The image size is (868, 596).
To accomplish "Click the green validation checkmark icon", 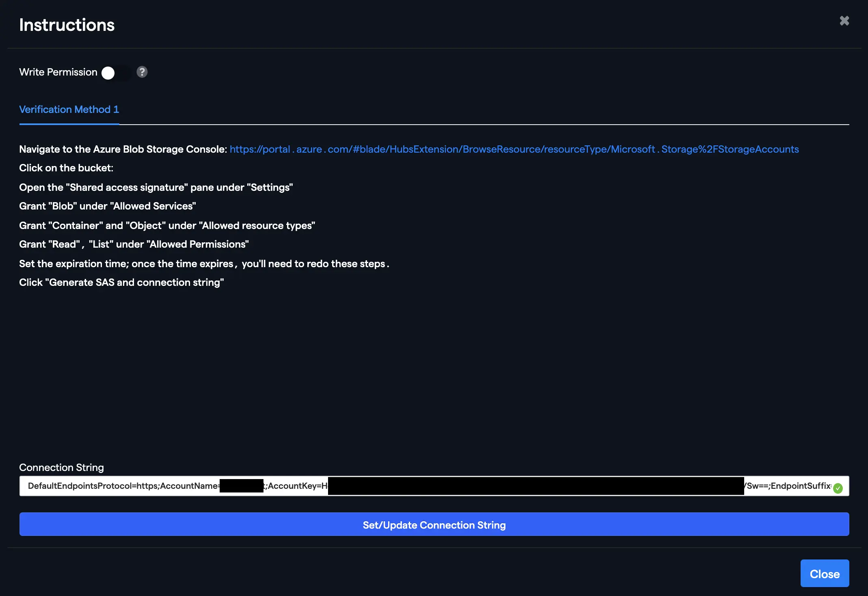I will pos(838,488).
